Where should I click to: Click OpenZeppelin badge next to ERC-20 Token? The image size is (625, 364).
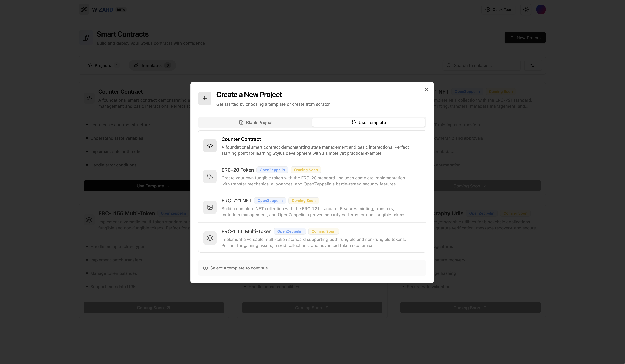point(272,170)
